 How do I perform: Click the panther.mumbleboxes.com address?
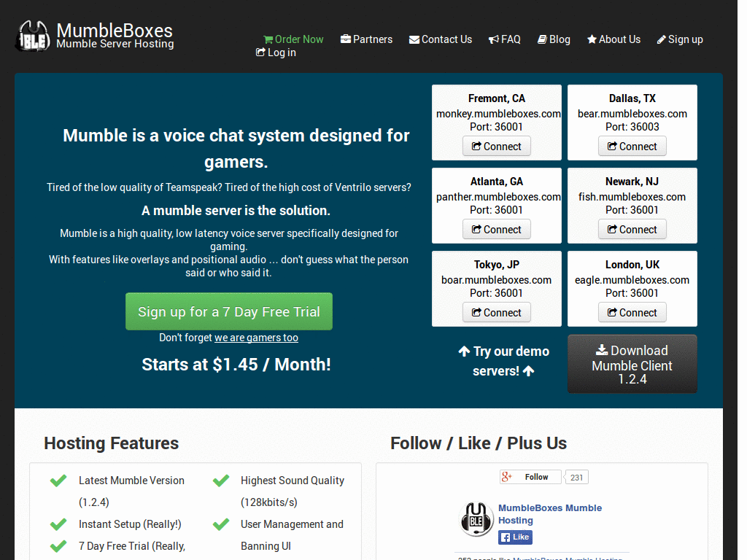pos(498,197)
